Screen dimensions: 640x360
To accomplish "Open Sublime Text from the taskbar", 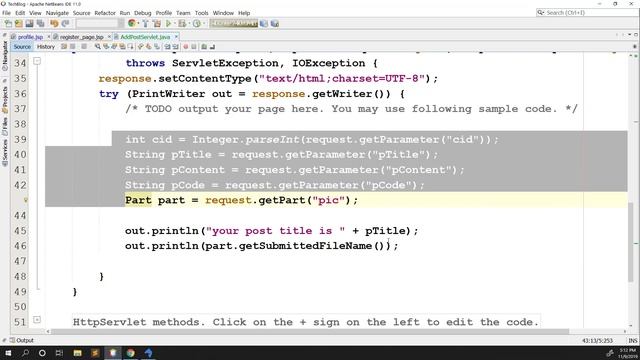I will (95, 353).
